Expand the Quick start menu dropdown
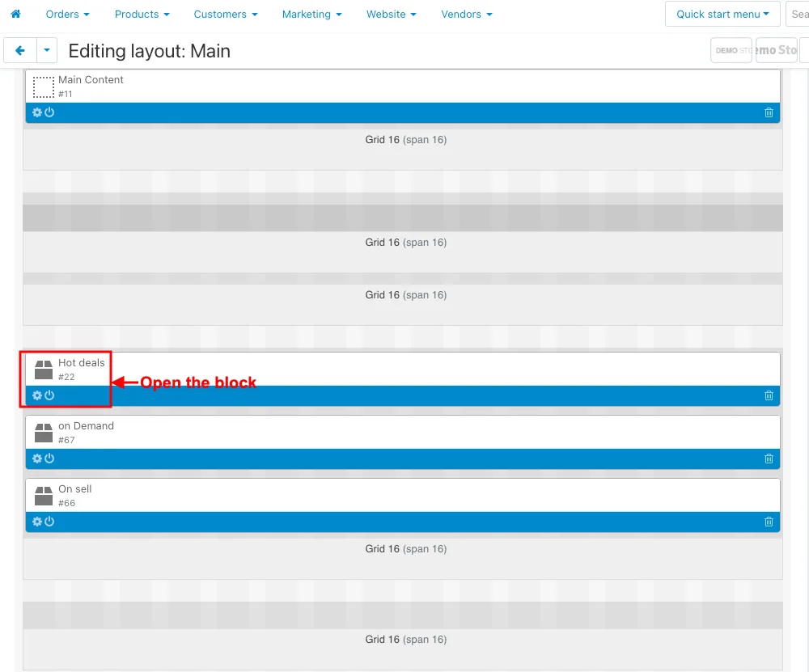This screenshot has width=809, height=672. tap(722, 14)
